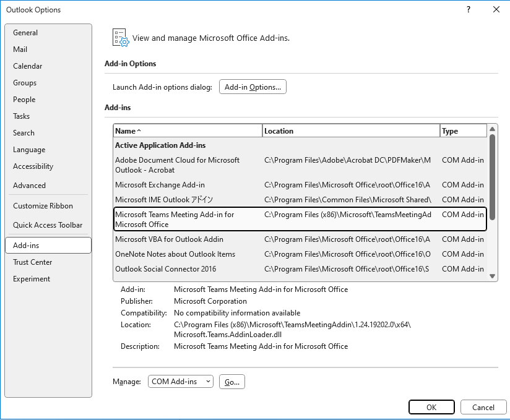Click the TeamsMeetingAd location cell
The image size is (510, 420).
click(x=348, y=215)
